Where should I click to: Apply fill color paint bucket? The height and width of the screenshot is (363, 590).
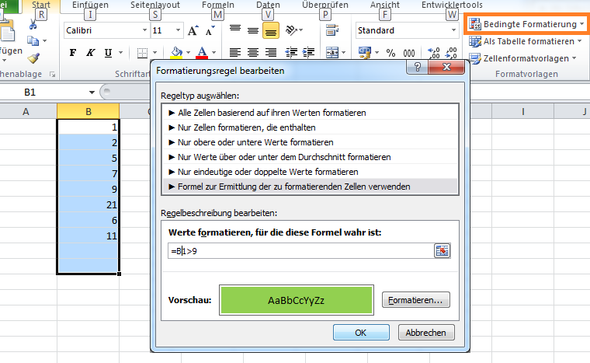coord(176,52)
